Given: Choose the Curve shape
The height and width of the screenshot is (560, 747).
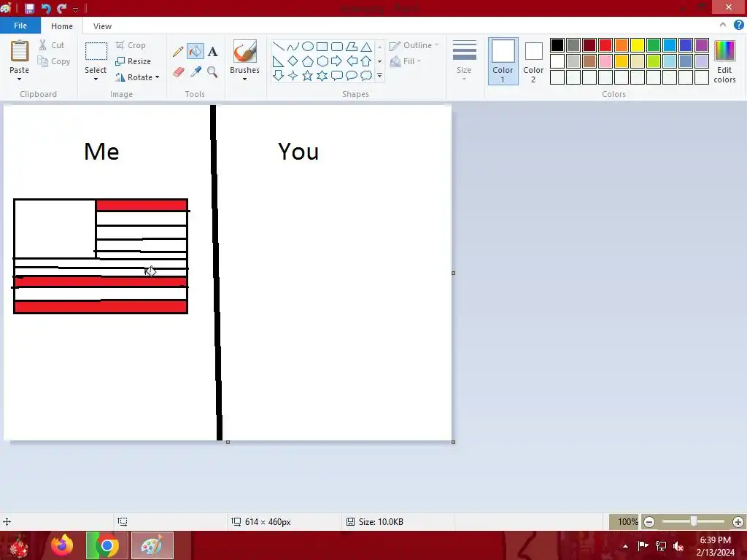Looking at the screenshot, I should [293, 46].
